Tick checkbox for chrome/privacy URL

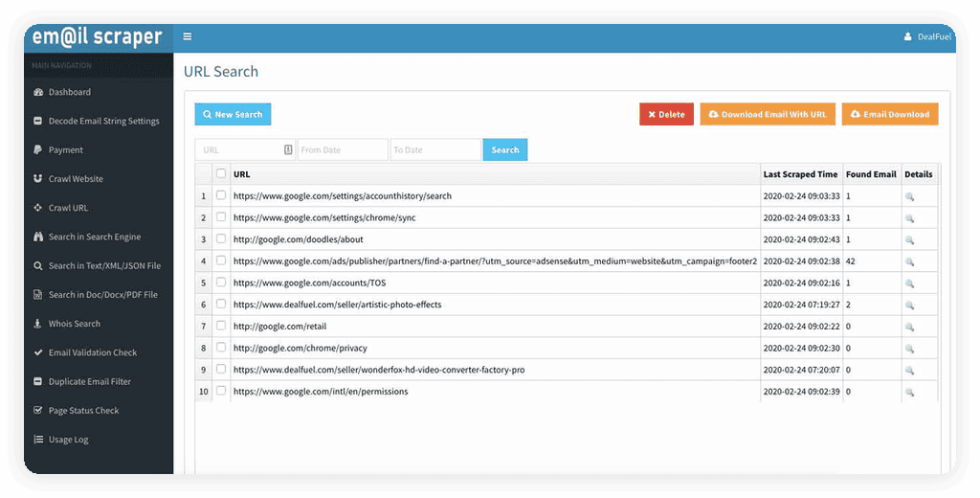pyautogui.click(x=221, y=348)
